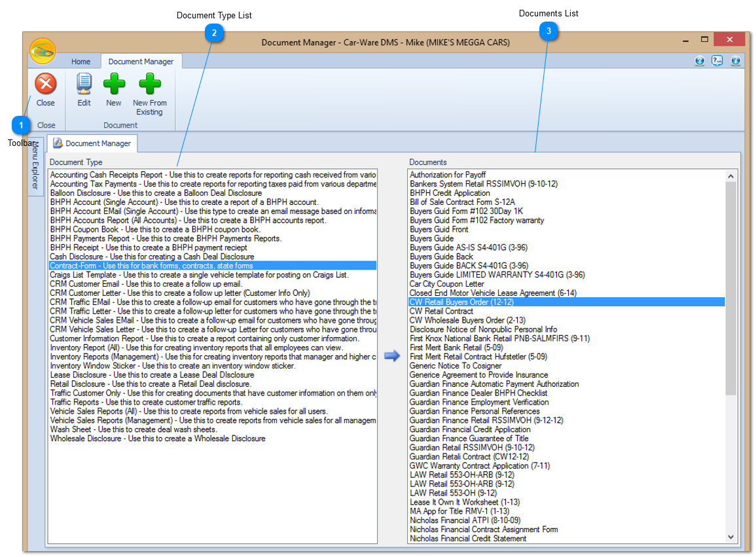The width and height of the screenshot is (756, 557).
Task: Select Buyers Guide Back document
Action: [x=567, y=257]
